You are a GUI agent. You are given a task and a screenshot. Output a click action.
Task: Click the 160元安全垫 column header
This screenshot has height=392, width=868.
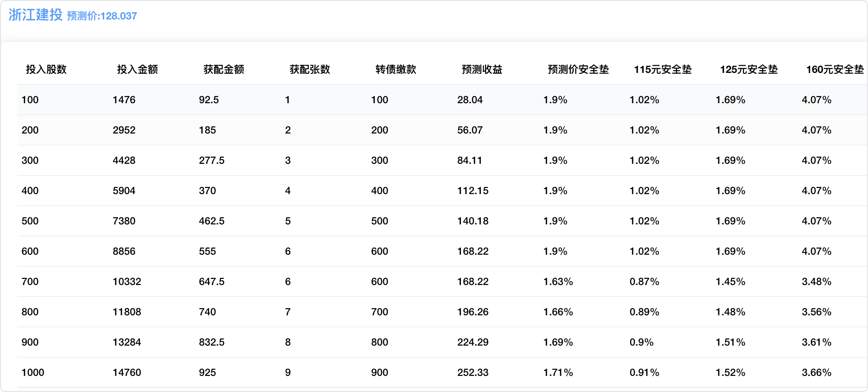click(x=834, y=70)
